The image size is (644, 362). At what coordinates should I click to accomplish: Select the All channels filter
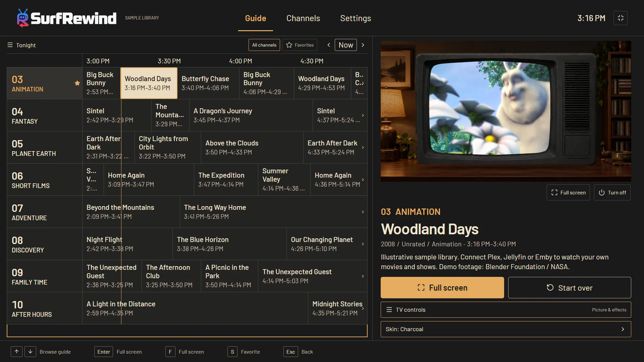pos(264,45)
